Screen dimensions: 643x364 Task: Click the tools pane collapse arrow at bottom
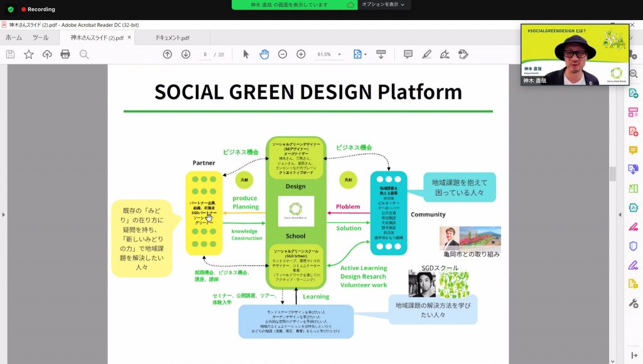tap(634, 355)
